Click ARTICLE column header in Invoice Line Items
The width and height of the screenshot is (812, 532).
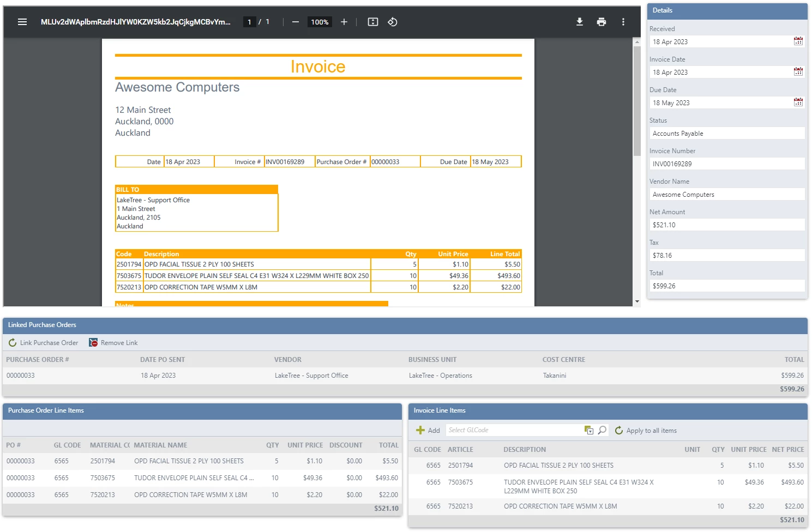460,450
